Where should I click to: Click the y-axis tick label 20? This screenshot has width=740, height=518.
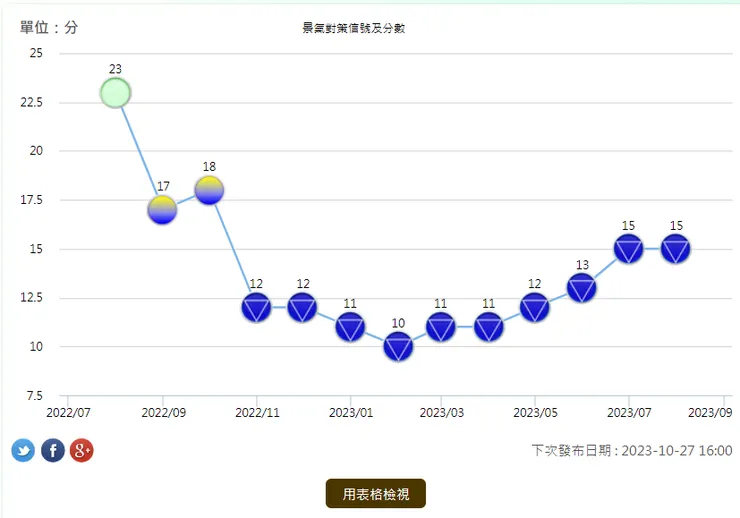point(36,151)
